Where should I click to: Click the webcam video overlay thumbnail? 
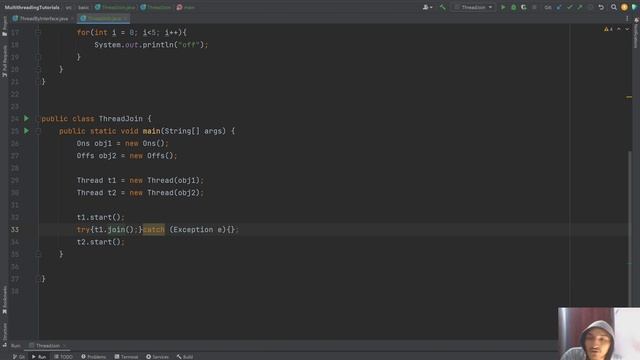coord(599,334)
